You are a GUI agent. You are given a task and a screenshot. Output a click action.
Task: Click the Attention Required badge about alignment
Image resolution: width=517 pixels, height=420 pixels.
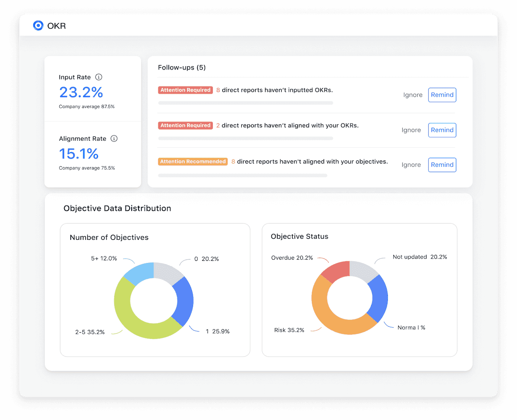(185, 125)
